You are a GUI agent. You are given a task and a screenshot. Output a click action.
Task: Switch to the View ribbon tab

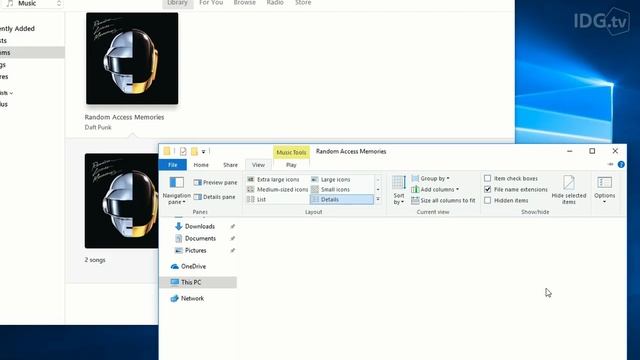coord(258,165)
